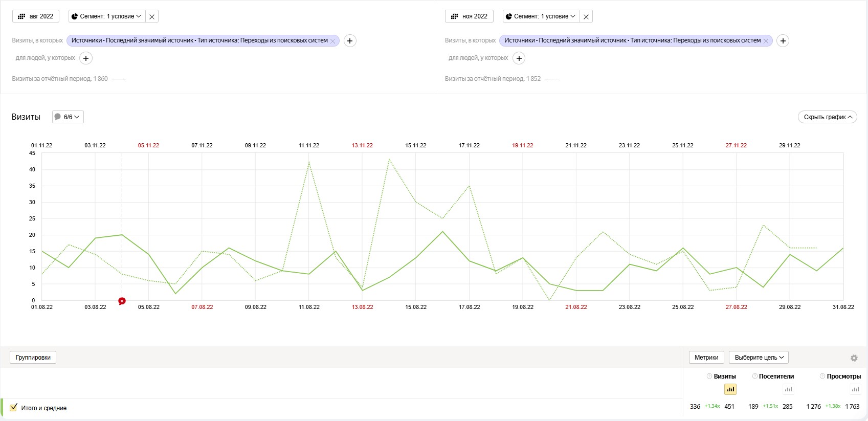Toggle the Итого и средние checkbox
Viewport: 868px width, 421px height.
coord(14,408)
